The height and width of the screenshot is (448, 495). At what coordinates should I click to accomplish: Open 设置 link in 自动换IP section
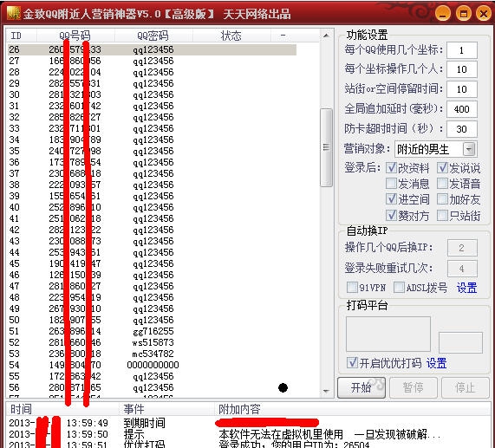(466, 288)
